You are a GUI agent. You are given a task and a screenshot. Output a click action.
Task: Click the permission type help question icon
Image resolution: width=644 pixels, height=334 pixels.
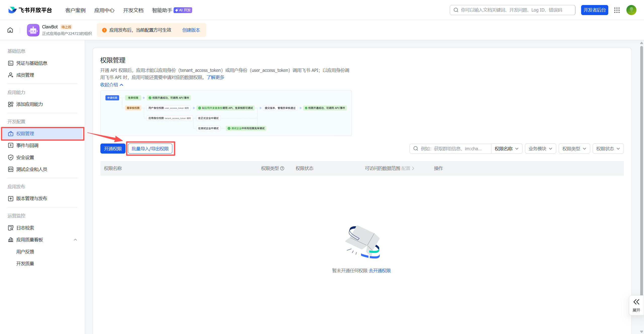click(282, 168)
